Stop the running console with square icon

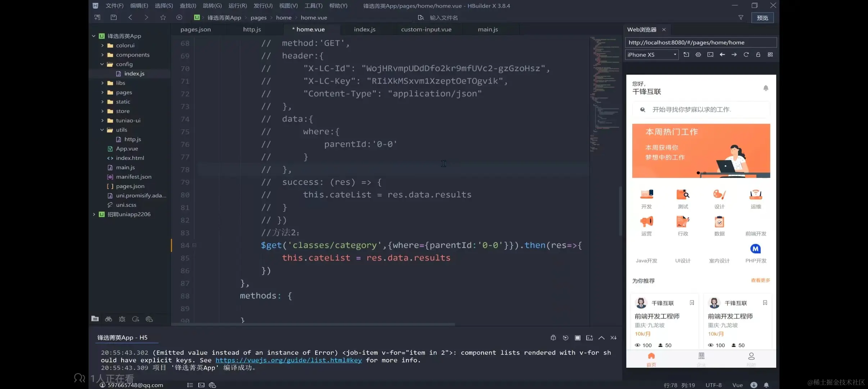[x=577, y=337]
